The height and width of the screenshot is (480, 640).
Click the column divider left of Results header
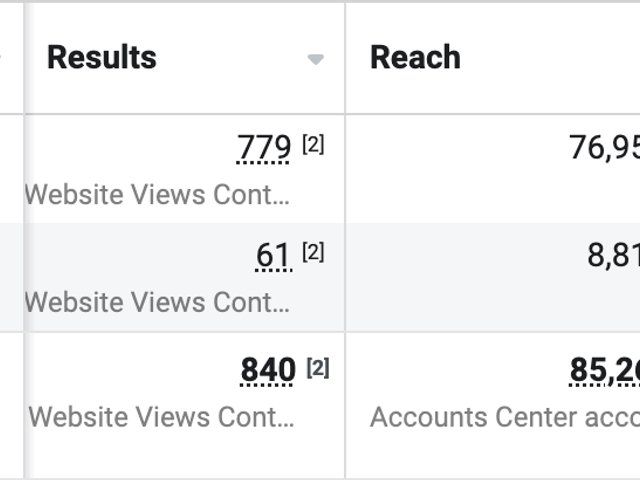pos(23,58)
